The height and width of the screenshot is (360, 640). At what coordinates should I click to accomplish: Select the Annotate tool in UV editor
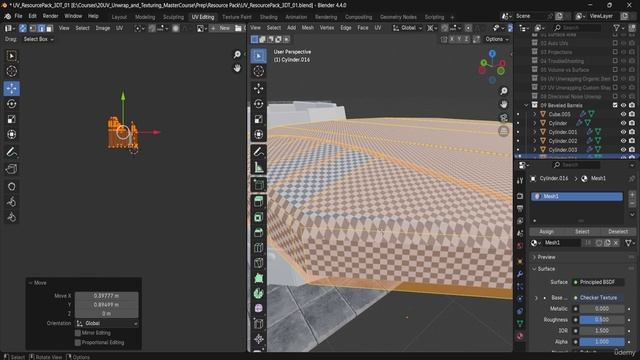coord(11,152)
